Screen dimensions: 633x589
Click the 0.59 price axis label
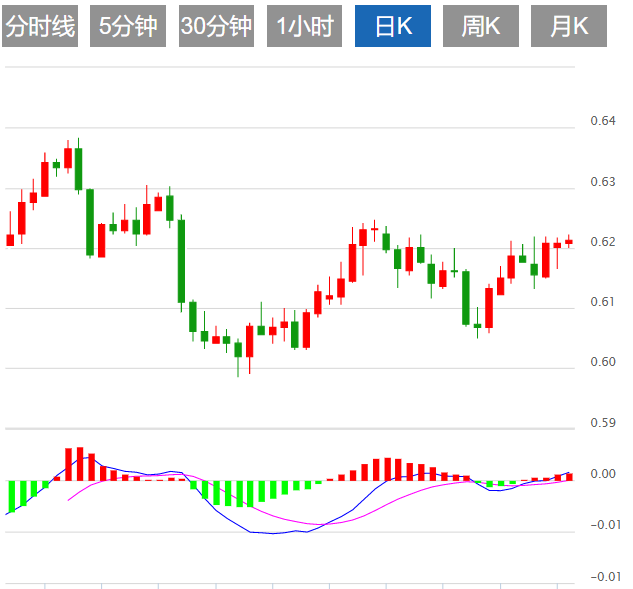click(603, 423)
